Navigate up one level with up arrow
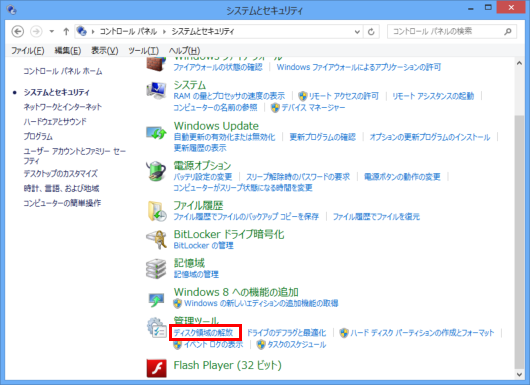Screen dimensions: 530x385 tap(66, 32)
